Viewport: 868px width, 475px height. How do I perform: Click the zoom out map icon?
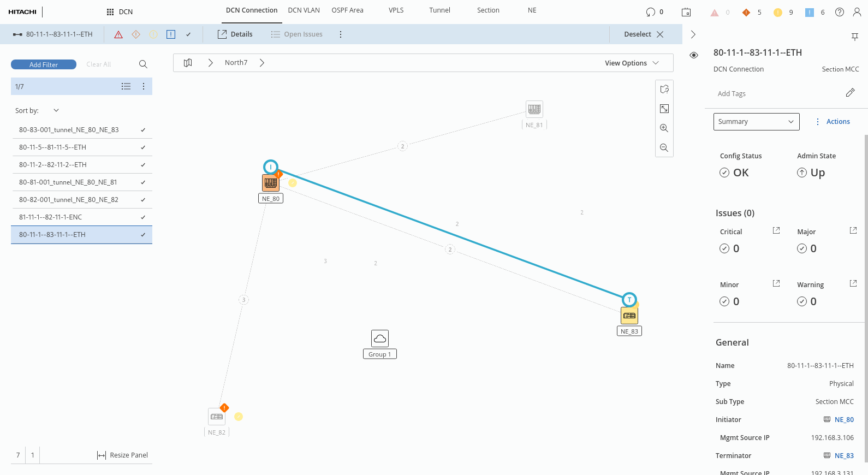664,148
